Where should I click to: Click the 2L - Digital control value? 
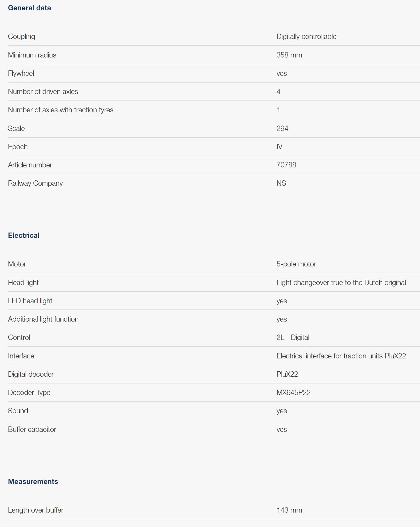coord(293,337)
